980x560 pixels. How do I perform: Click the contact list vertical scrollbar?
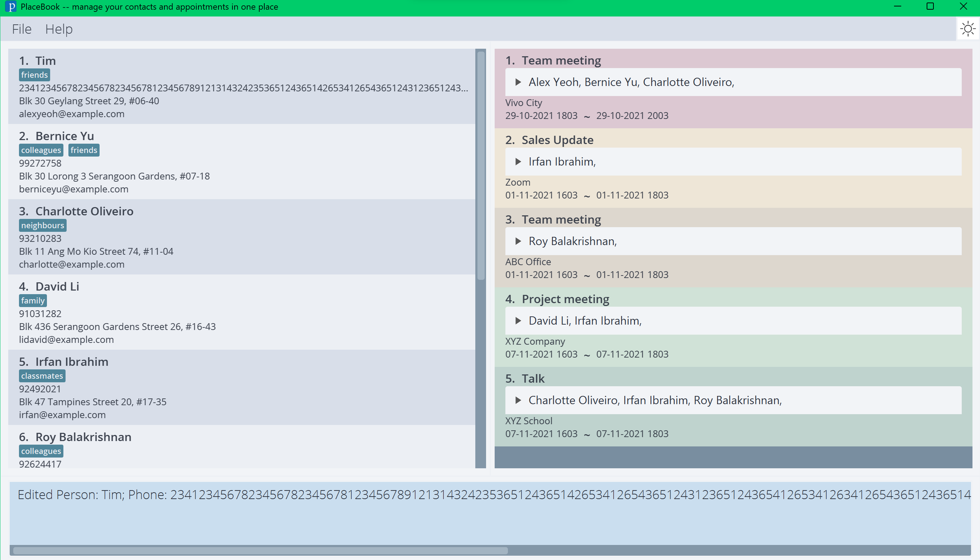tap(481, 166)
